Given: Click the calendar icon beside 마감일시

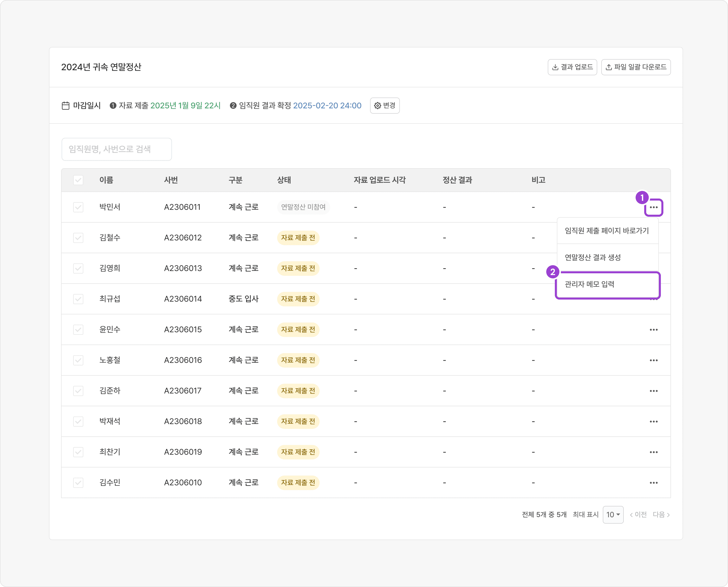Looking at the screenshot, I should click(x=66, y=106).
